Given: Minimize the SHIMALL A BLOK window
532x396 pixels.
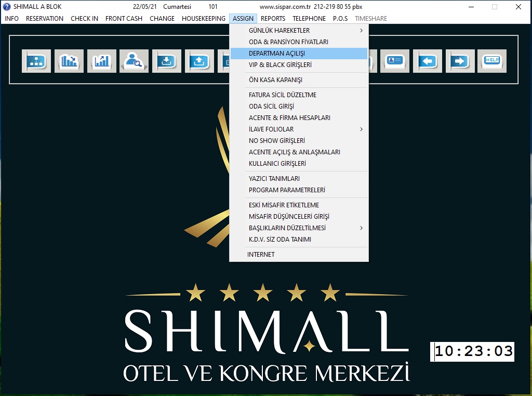Looking at the screenshot, I should (x=471, y=7).
